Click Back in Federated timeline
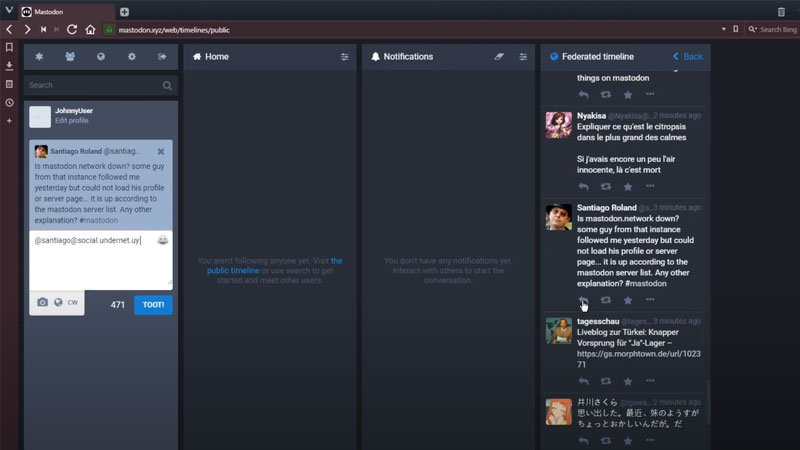Screen dimensions: 800x450 pyautogui.click(x=688, y=57)
